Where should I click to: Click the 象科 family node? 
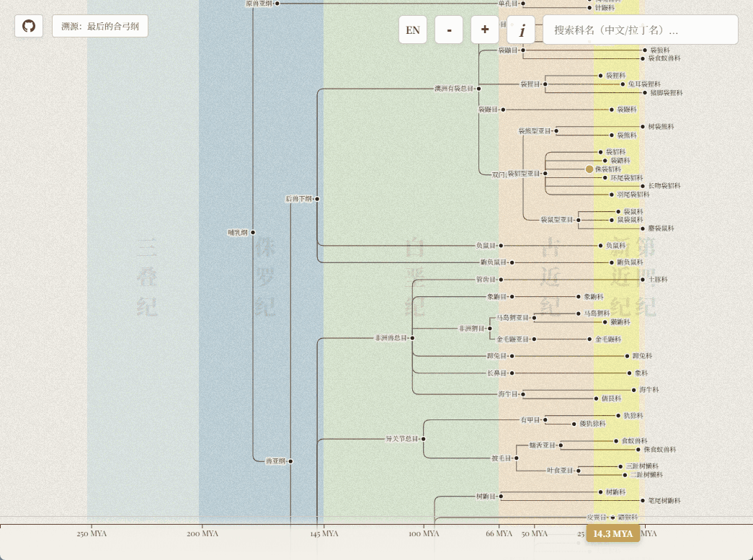630,373
